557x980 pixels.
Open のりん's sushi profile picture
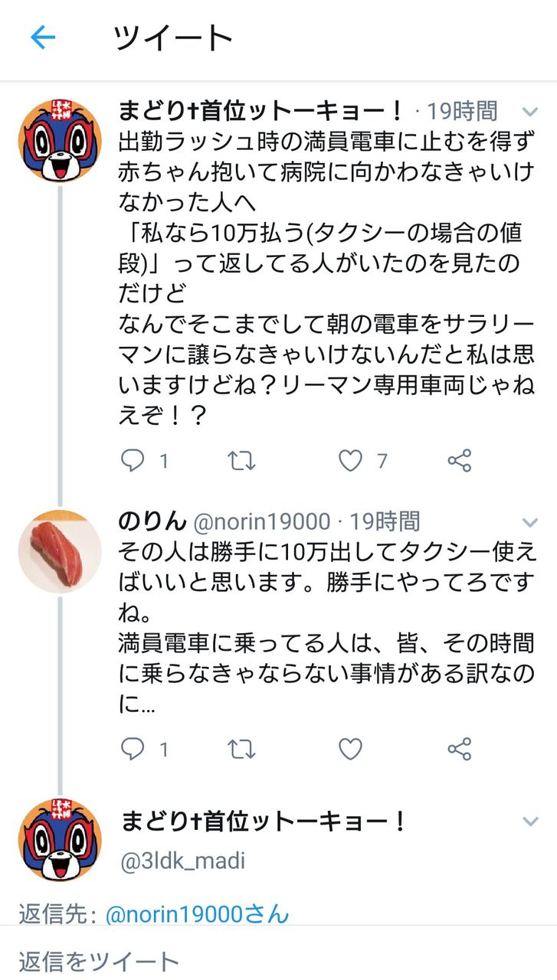[x=60, y=551]
